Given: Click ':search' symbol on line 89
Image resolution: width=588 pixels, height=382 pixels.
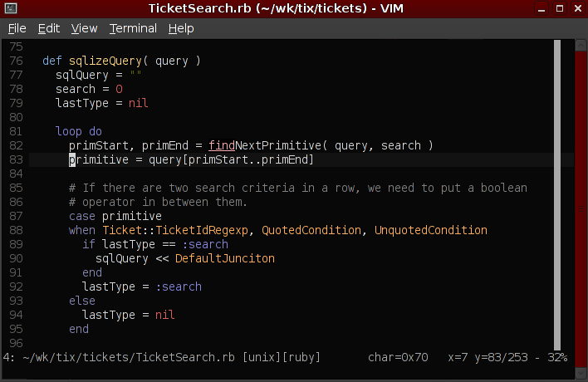Looking at the screenshot, I should click(205, 244).
